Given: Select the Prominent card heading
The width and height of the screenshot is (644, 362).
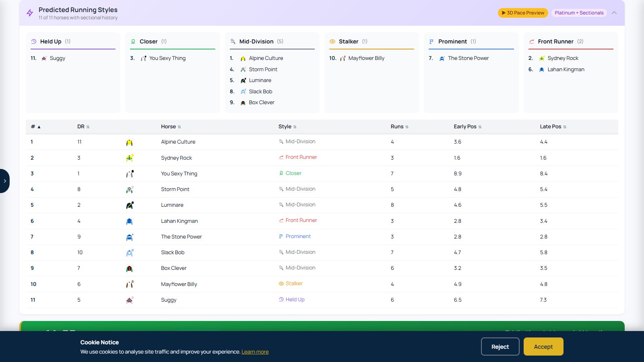Looking at the screenshot, I should (452, 41).
